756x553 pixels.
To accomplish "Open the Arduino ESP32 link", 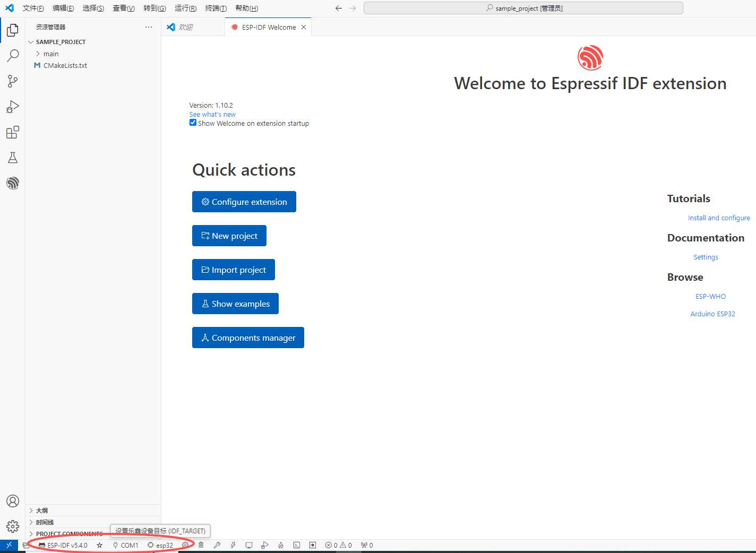I will pyautogui.click(x=712, y=314).
